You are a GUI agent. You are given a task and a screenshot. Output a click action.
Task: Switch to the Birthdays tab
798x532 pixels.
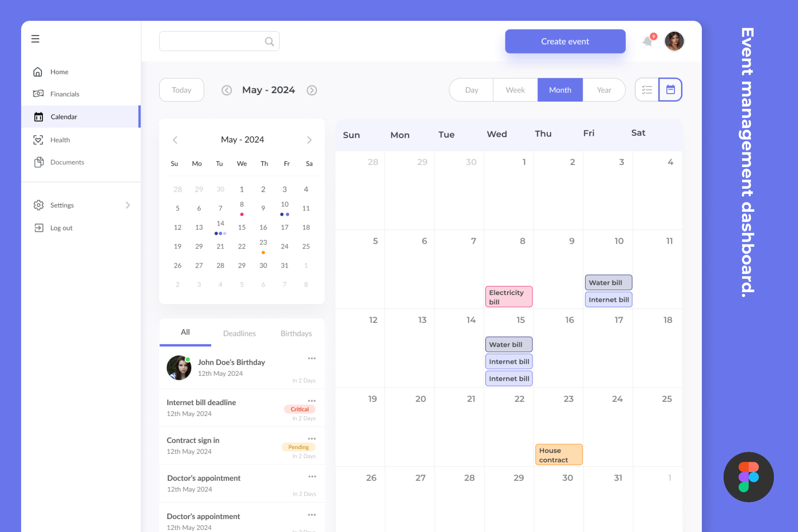tap(296, 333)
